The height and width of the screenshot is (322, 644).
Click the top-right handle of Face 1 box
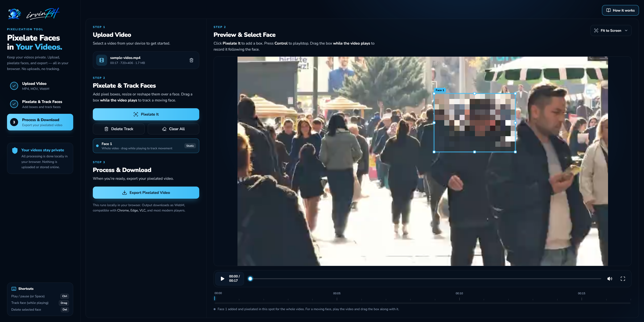(x=515, y=94)
